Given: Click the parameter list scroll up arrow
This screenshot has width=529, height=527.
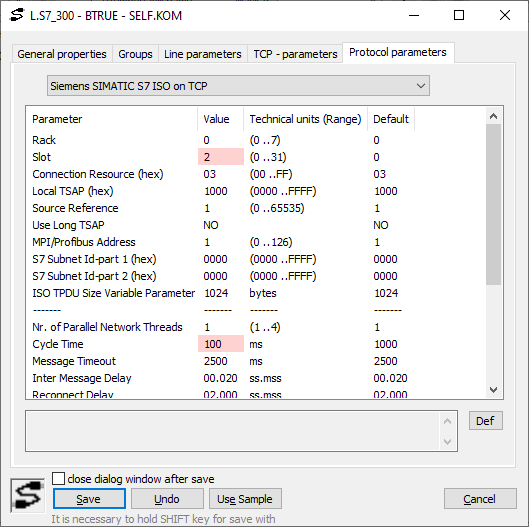Looking at the screenshot, I should 493,116.
